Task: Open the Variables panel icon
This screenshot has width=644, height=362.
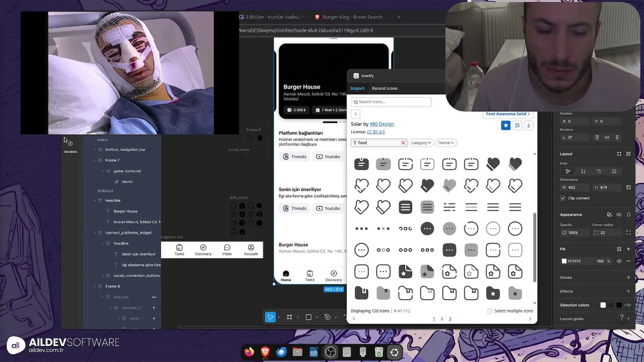Action: point(70,143)
